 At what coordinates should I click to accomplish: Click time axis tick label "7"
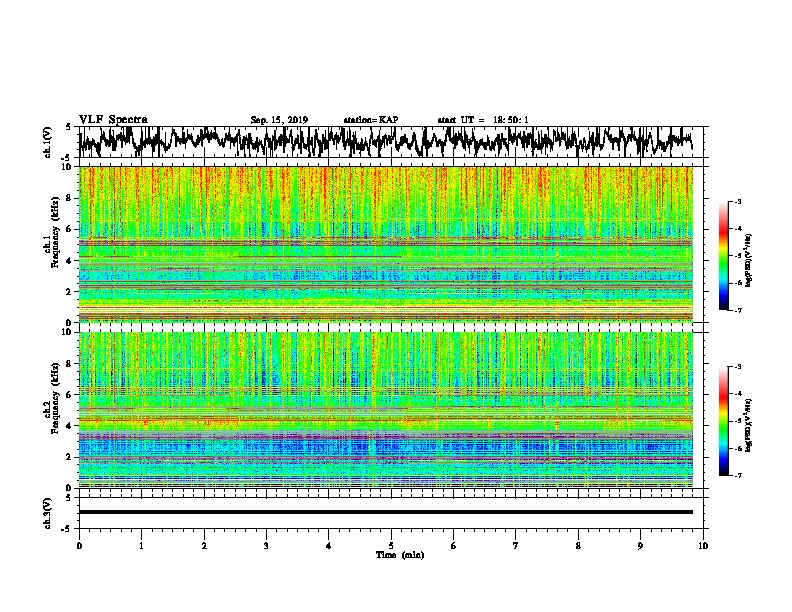tap(516, 546)
